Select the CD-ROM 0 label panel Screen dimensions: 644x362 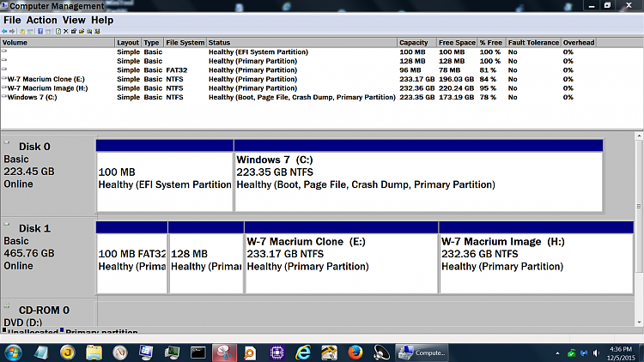(x=48, y=315)
